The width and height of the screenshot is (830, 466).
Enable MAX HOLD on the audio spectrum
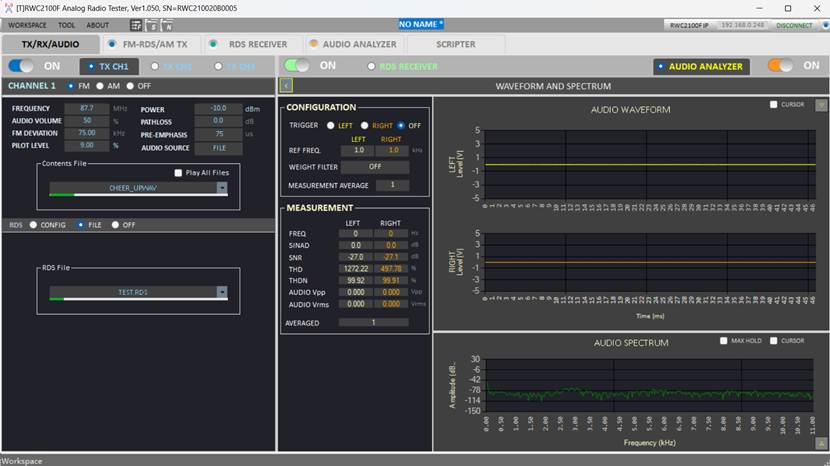[x=724, y=341]
